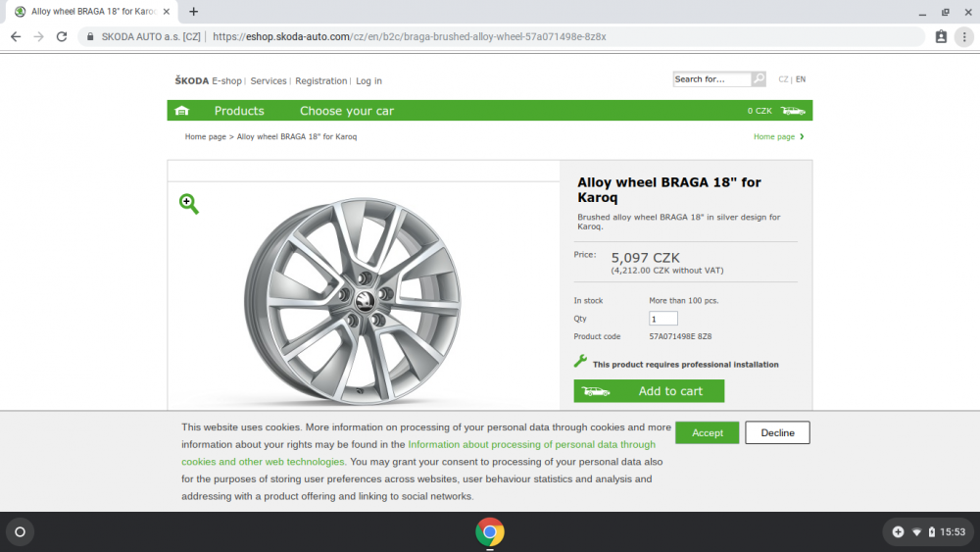Open the Chrome three-dot menu

pyautogui.click(x=964, y=37)
